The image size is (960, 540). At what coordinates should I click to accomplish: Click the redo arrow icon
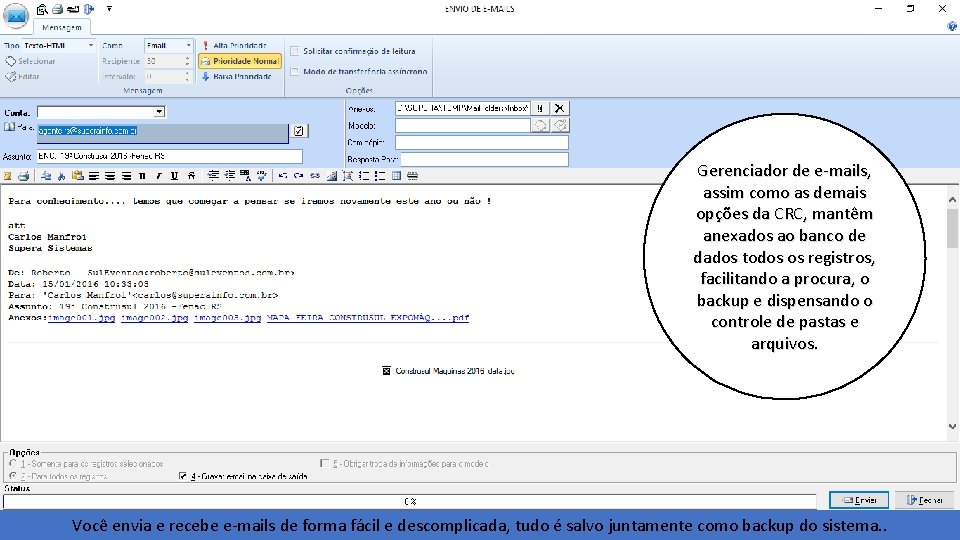pos(298,176)
